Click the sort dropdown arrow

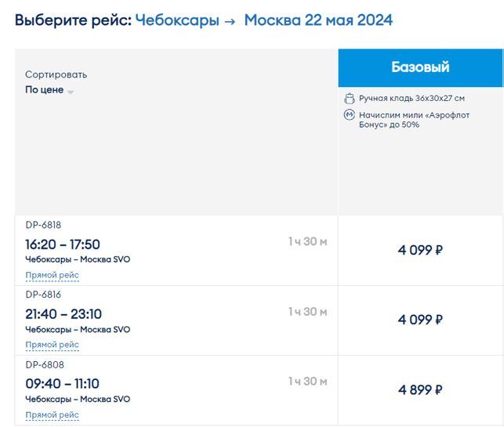(71, 92)
